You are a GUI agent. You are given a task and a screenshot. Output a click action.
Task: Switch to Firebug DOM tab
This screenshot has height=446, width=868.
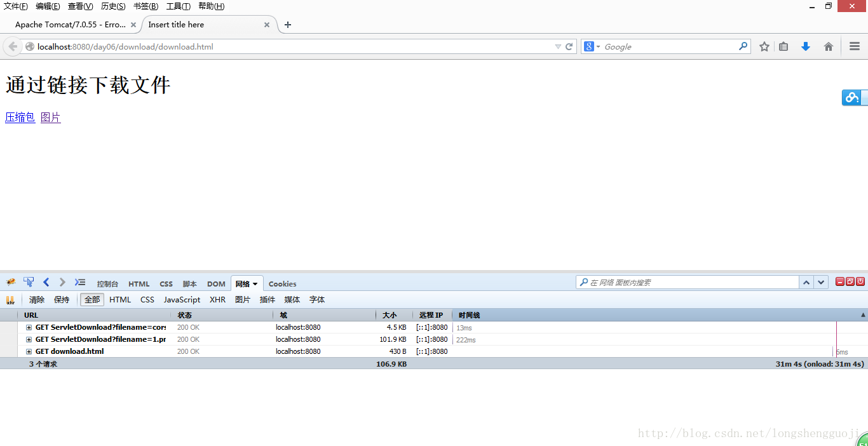click(x=216, y=284)
